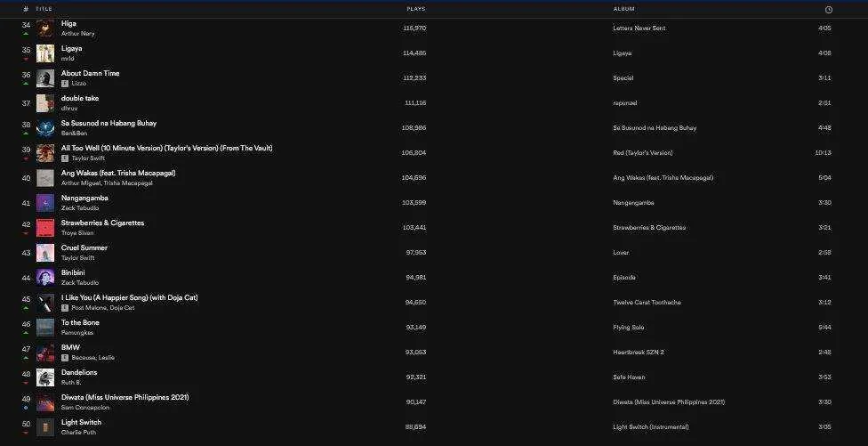The width and height of the screenshot is (868, 446).
Task: Click About Damn Time cover art
Action: [x=45, y=78]
